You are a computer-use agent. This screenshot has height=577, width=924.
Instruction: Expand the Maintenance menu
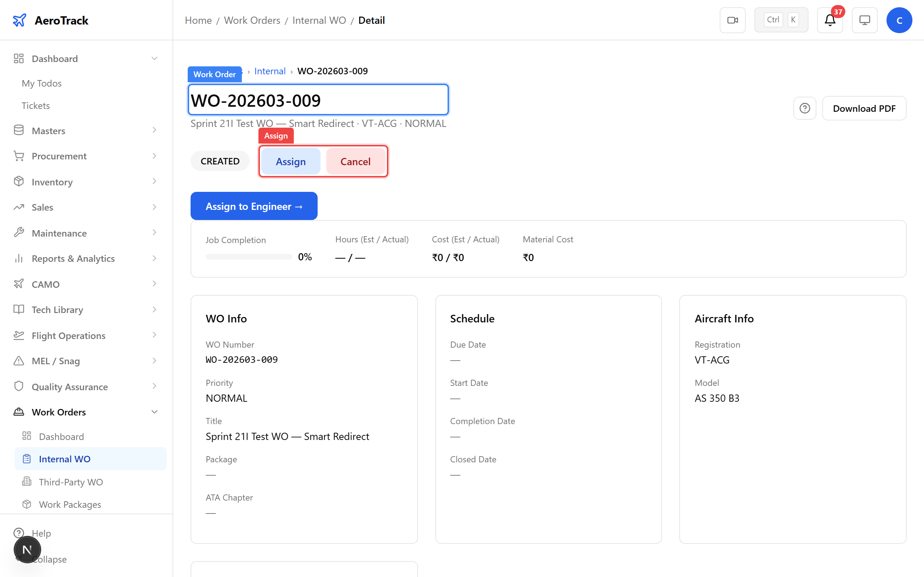[154, 233]
